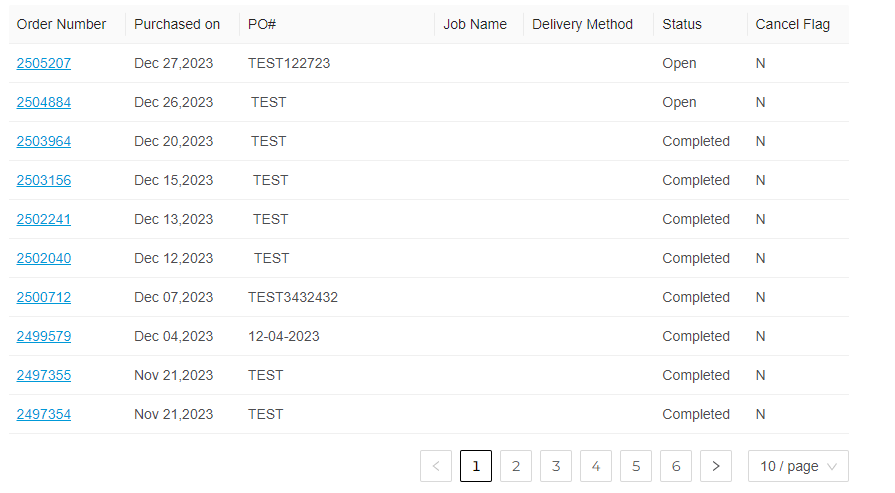View order 2503964 details
Image resolution: width=895 pixels, height=493 pixels.
pos(44,141)
